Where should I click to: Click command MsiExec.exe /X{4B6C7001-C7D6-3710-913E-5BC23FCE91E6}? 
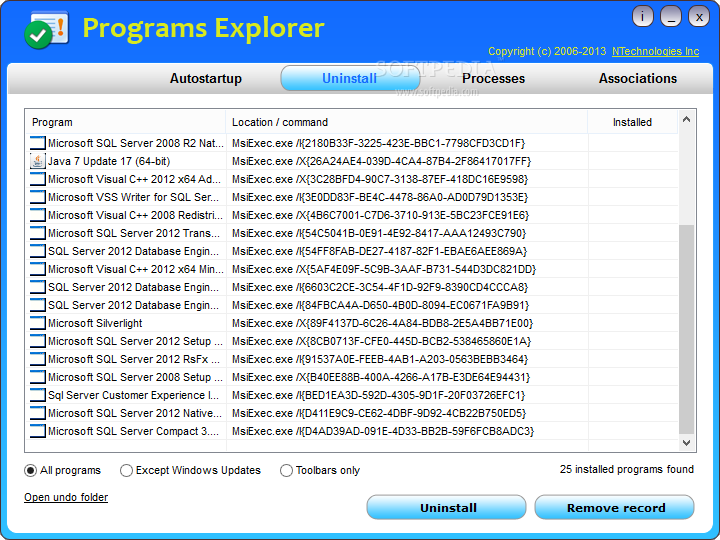[380, 215]
